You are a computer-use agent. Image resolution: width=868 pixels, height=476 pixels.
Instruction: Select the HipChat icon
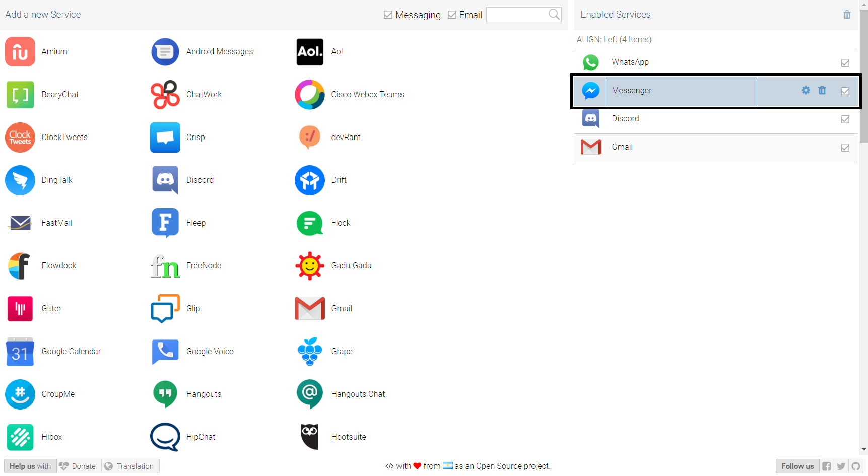pyautogui.click(x=165, y=437)
